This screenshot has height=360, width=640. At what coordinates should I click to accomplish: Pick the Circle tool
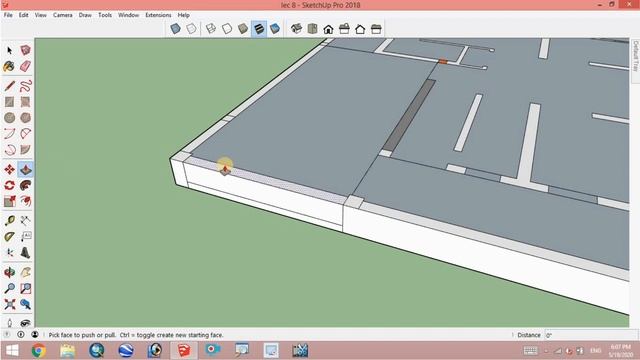coord(9,118)
